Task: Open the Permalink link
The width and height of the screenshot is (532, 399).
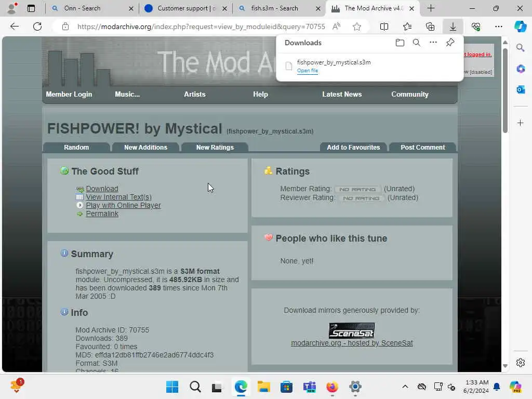Action: [102, 214]
